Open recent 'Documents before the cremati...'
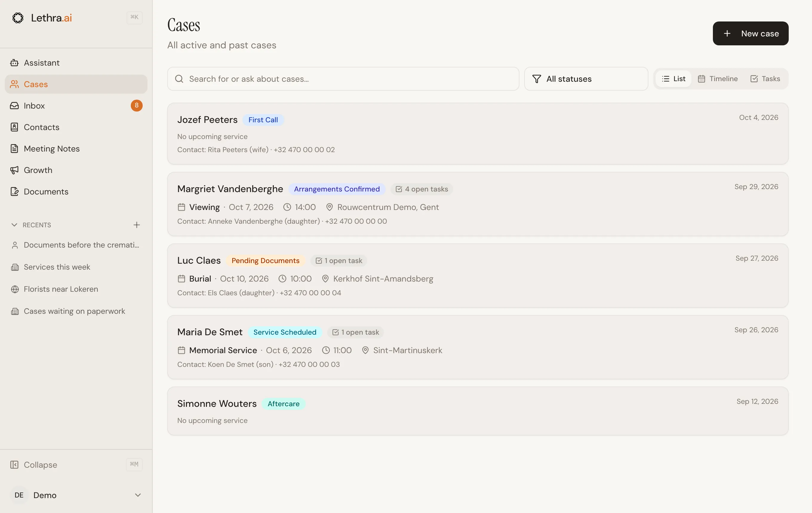The width and height of the screenshot is (812, 513). point(76,245)
